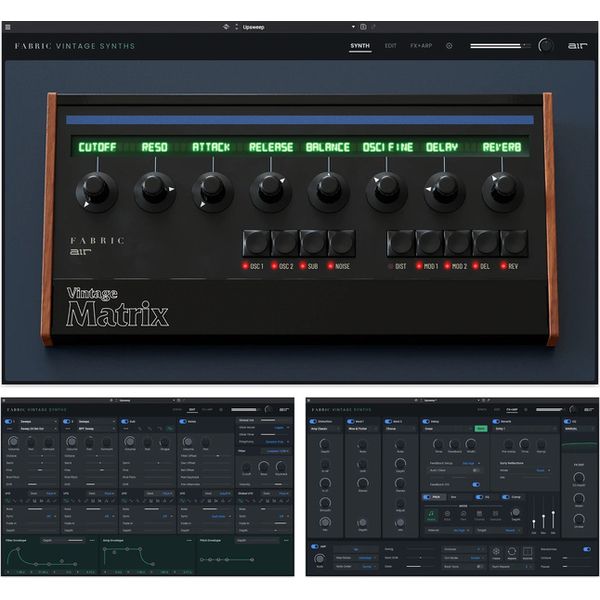Screen dimensions: 600x600
Task: Click the master volume knob near air logo
Action: pyautogui.click(x=546, y=46)
